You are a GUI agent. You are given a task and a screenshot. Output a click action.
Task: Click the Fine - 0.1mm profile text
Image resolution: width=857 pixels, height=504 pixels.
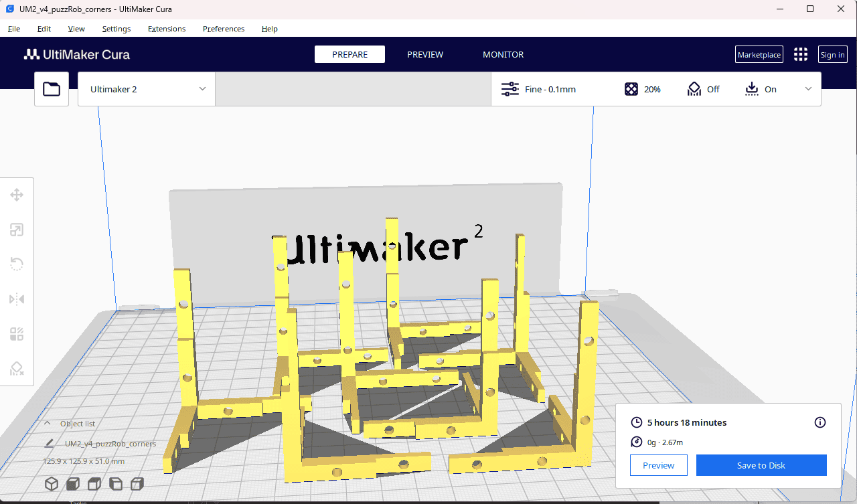[550, 89]
